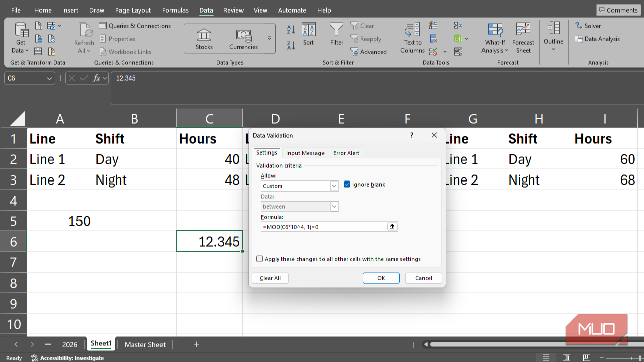Screen dimensions: 644x362
Task: Expand the Name Box dropdown
Action: pos(49,78)
